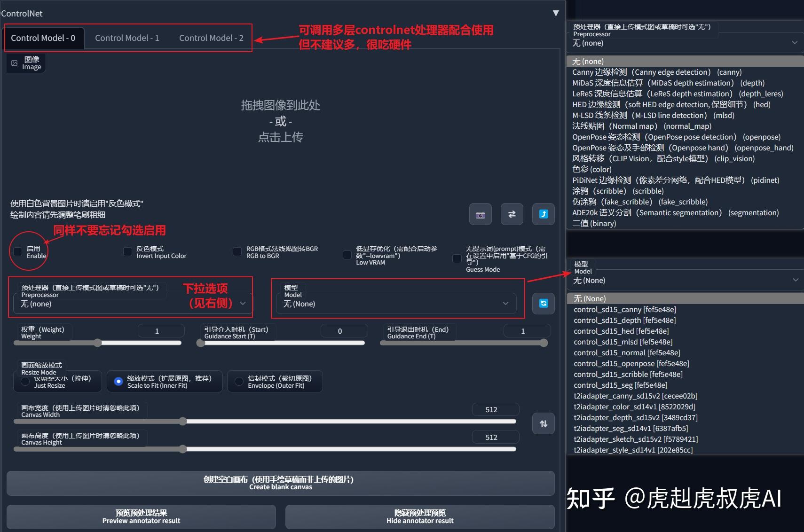Click the Canvas Height slider handle
The height and width of the screenshot is (532, 804).
(x=183, y=449)
